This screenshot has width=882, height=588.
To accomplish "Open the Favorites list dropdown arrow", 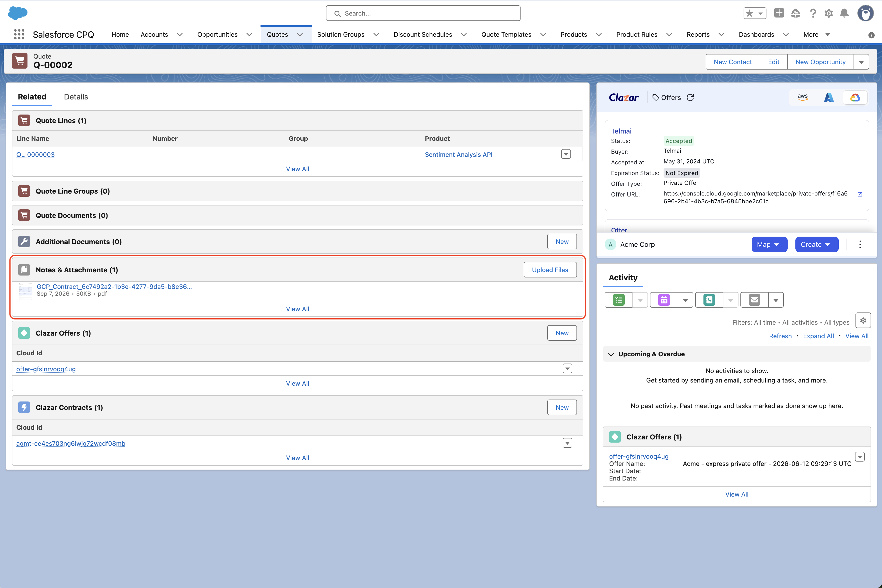I will click(x=760, y=14).
